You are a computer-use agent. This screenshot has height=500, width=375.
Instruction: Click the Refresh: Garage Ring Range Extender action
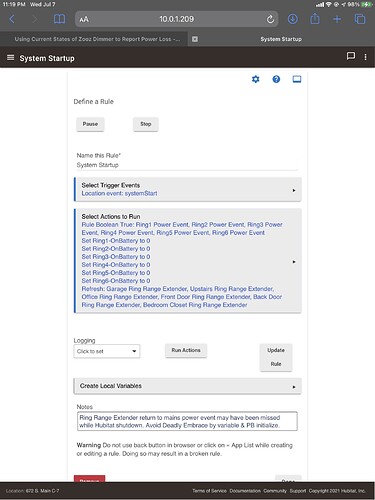click(x=182, y=297)
